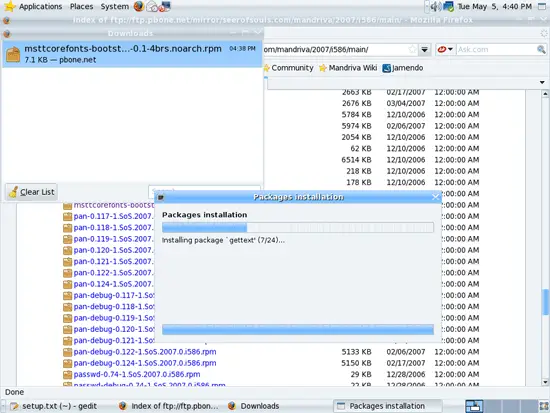Open the tab list dropdown arrow
Image resolution: width=550 pixels, height=413 pixels.
pos(542,82)
